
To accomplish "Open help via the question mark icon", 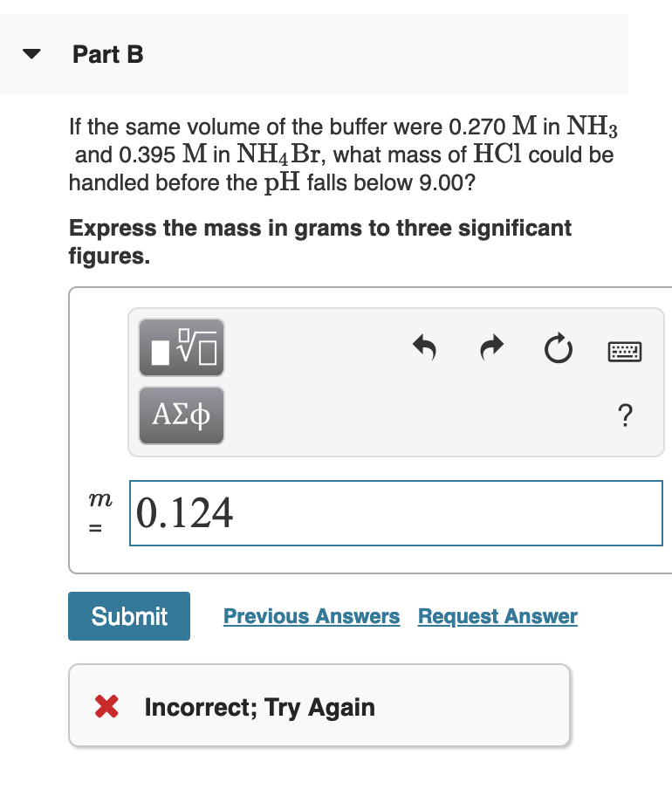I will coord(625,417).
